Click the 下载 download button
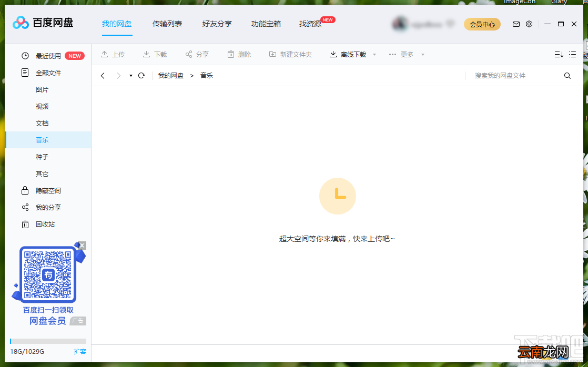The height and width of the screenshot is (367, 588). click(155, 54)
